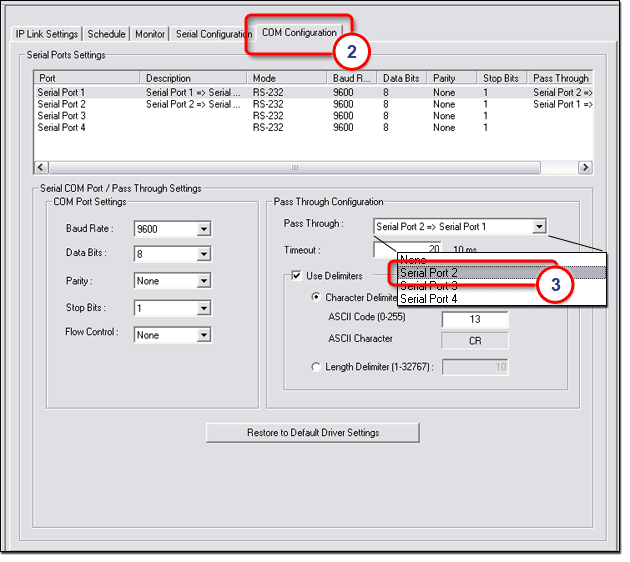The image size is (630, 562).
Task: Click the ASCII Code input field
Action: 475,320
